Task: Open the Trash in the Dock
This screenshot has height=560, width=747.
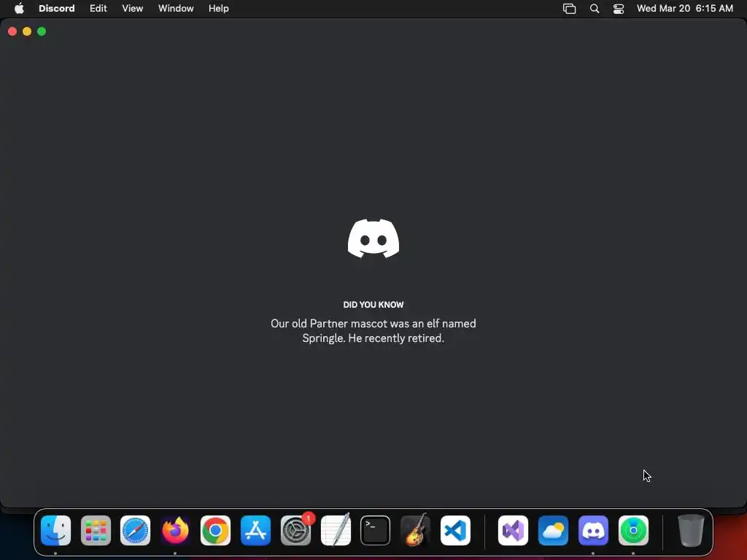Action: point(691,531)
